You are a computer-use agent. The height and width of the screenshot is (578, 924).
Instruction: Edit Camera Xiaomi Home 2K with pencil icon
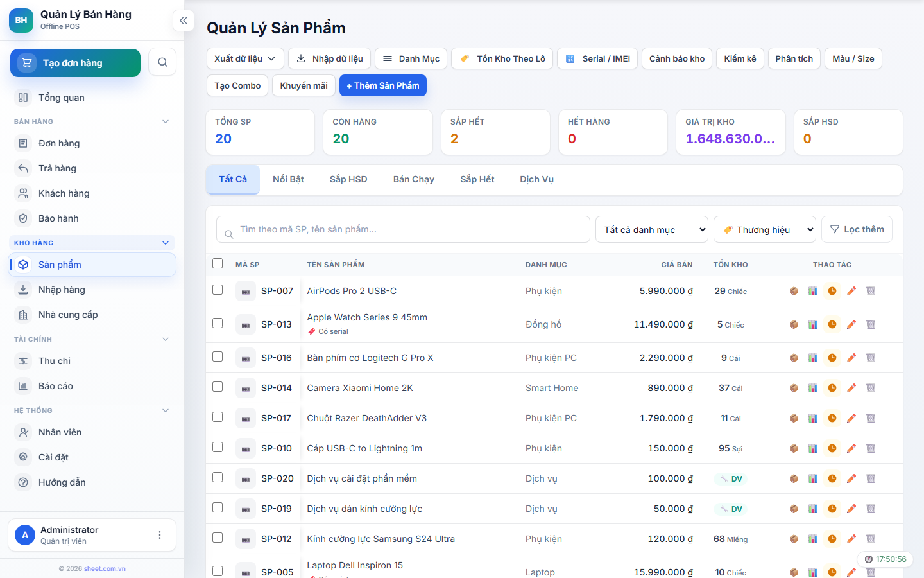[851, 388]
